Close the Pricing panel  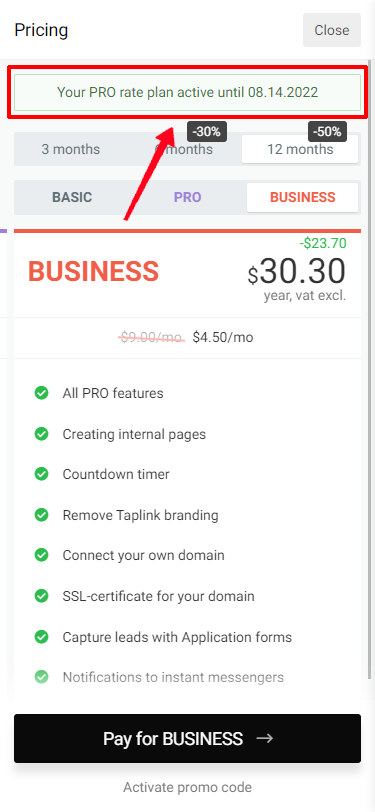pyautogui.click(x=331, y=30)
